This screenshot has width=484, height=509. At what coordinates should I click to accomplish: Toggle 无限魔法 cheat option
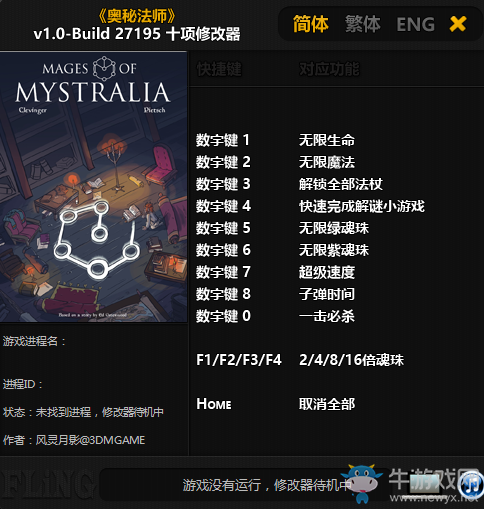coord(327,162)
